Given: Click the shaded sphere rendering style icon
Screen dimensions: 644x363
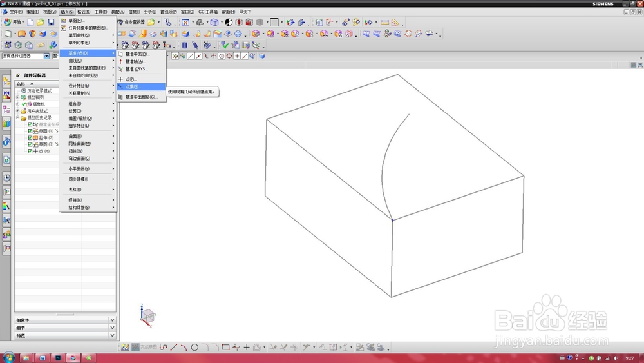Looking at the screenshot, I should pyautogui.click(x=229, y=22).
